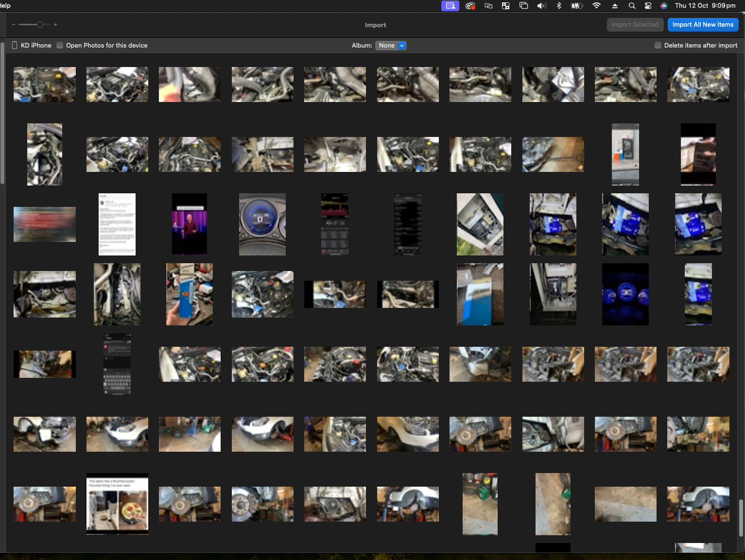Open Bluetooth menu bar icon
This screenshot has height=560, width=745.
coord(559,6)
